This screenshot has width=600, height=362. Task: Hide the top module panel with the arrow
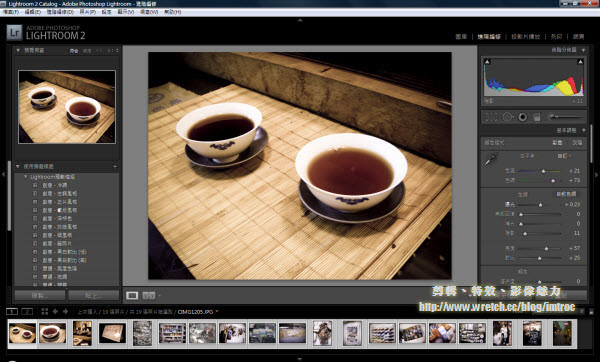pos(300,20)
